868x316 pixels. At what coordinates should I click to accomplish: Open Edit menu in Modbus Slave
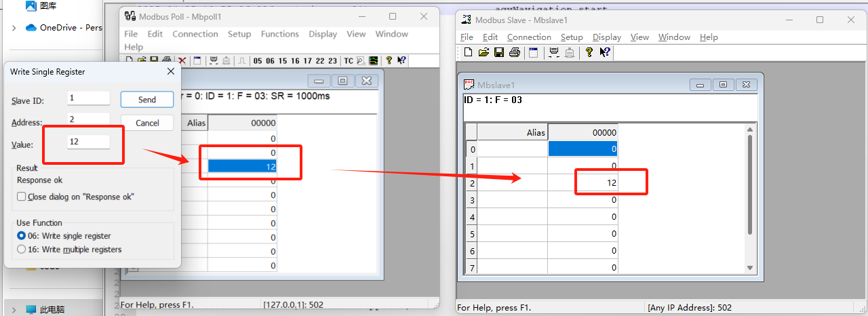pyautogui.click(x=490, y=37)
